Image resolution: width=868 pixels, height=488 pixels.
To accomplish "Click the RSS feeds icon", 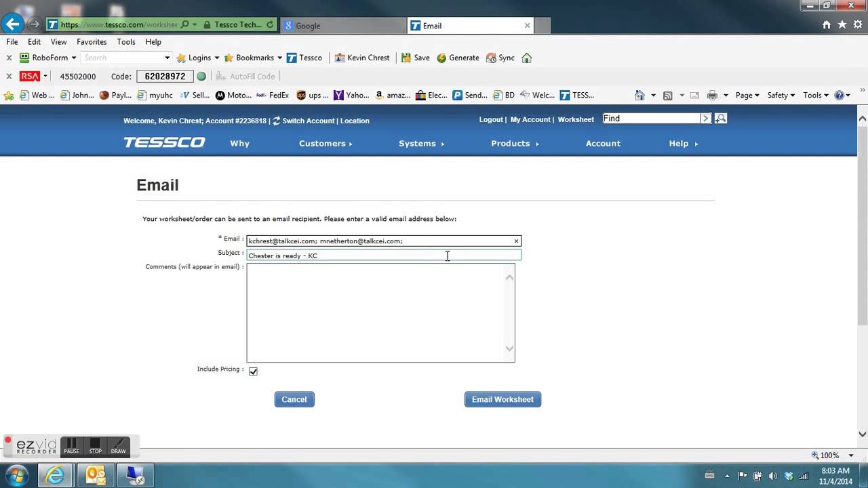I will point(667,96).
